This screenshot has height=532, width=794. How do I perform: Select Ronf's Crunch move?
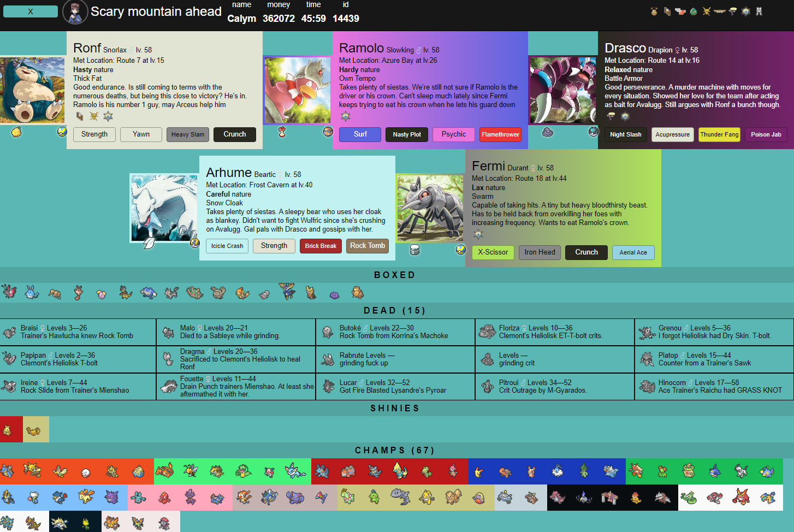tap(235, 134)
